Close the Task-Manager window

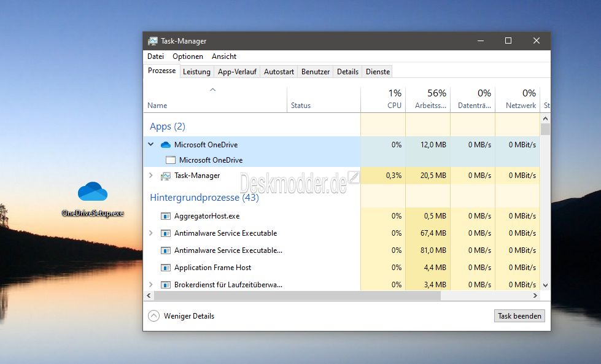click(536, 41)
